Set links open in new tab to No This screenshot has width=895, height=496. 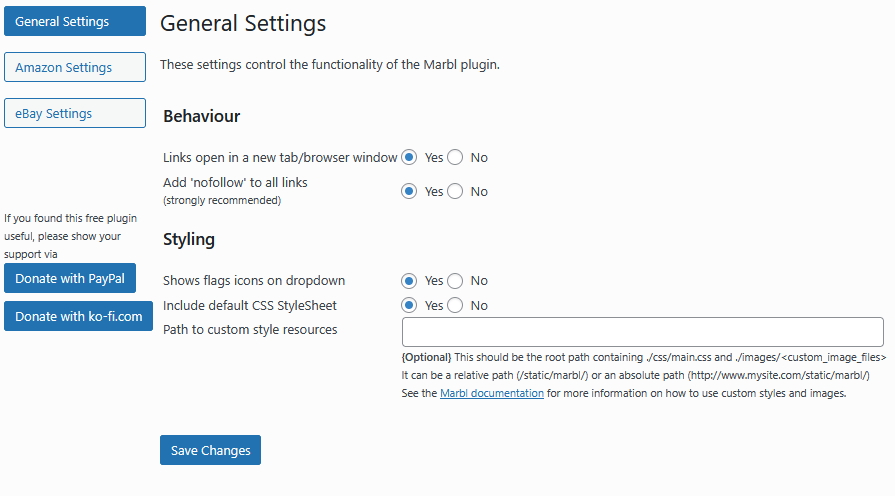455,157
